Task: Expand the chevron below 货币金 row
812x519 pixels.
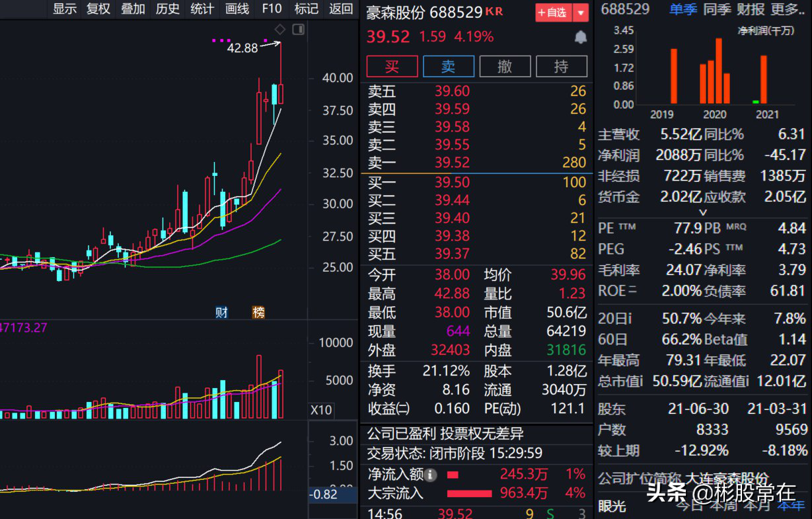Action: 703,213
